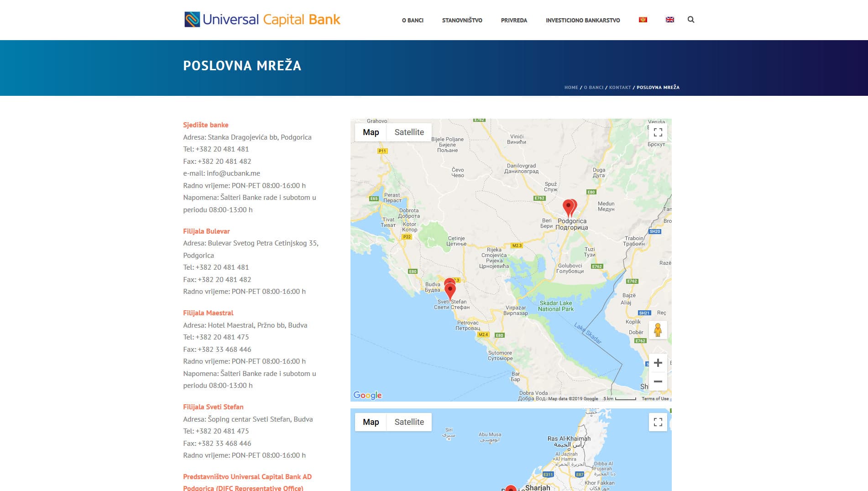Go to KONTAKT in the breadcrumb
The image size is (868, 491).
click(620, 87)
